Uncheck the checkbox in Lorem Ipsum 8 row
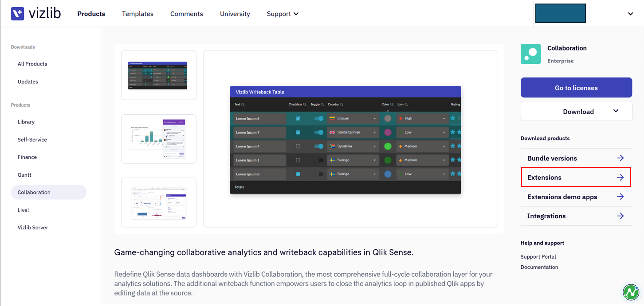644x306 pixels. [x=298, y=174]
